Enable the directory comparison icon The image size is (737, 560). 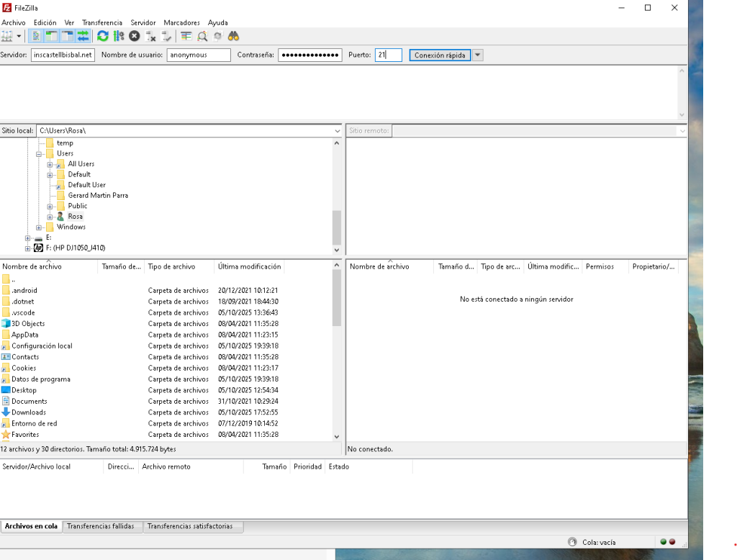click(202, 36)
